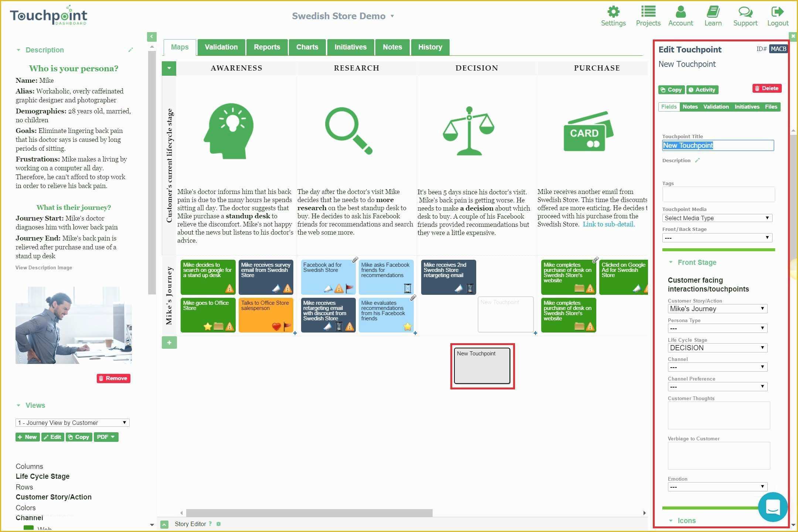This screenshot has height=532, width=798.
Task: Open the Touchpoint Media dropdown
Action: pyautogui.click(x=717, y=218)
